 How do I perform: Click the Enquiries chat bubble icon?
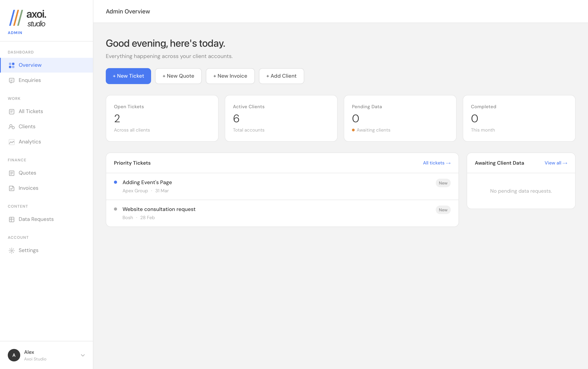click(11, 81)
